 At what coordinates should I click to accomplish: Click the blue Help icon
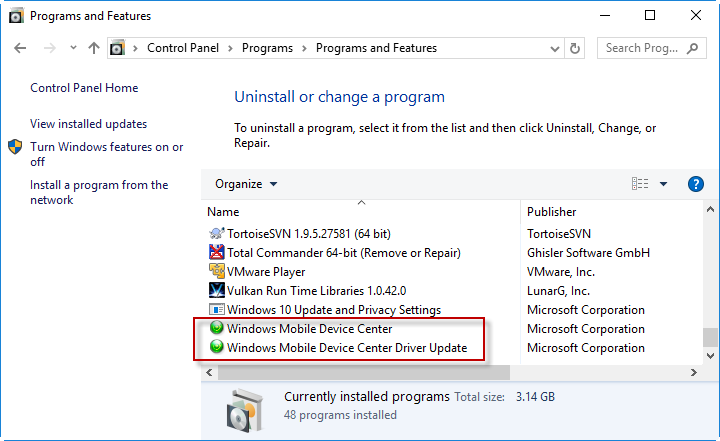pyautogui.click(x=696, y=184)
